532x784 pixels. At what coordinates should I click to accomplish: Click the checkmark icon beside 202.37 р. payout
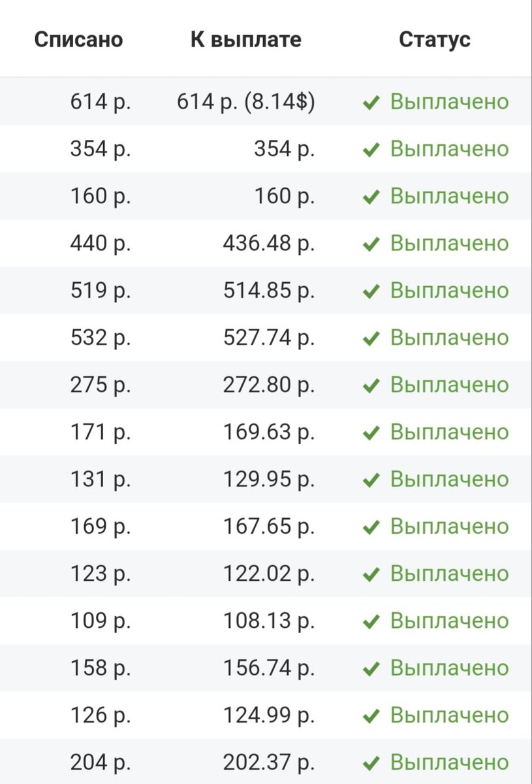click(x=371, y=763)
